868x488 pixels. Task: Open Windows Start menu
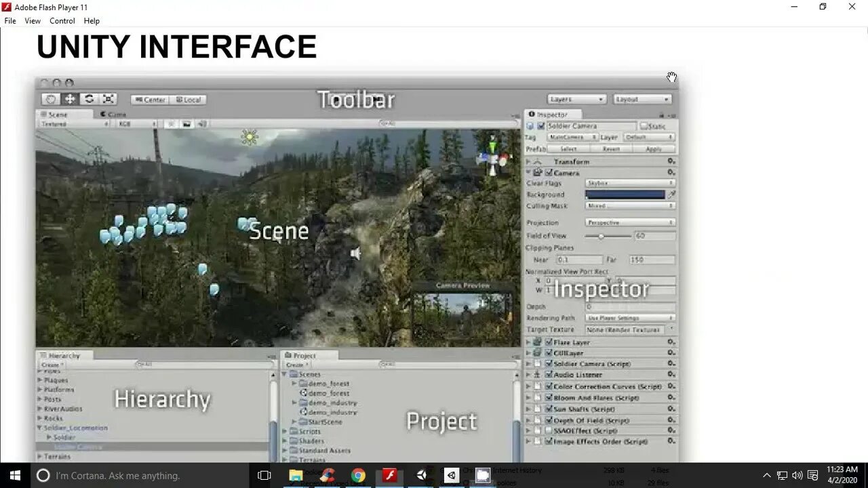point(15,475)
